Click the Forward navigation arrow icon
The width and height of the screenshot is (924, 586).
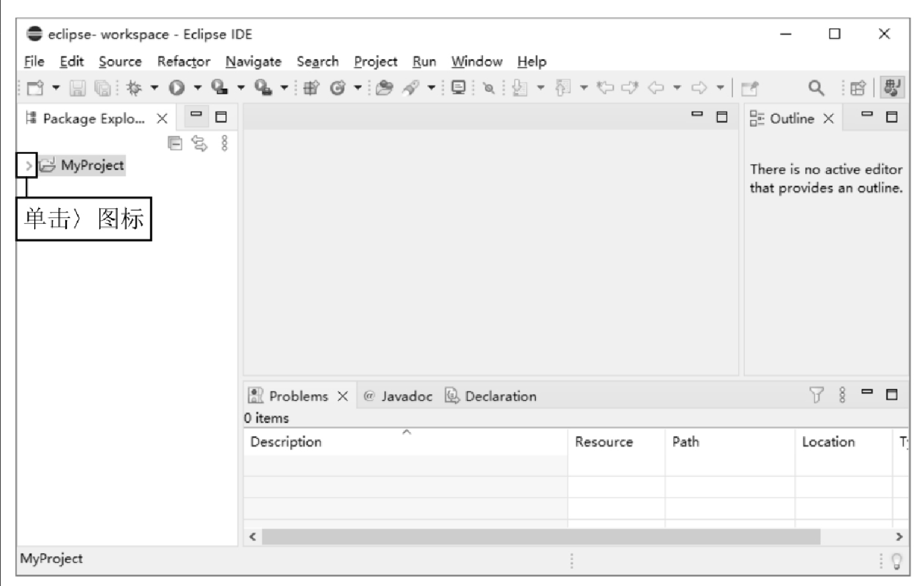[699, 88]
